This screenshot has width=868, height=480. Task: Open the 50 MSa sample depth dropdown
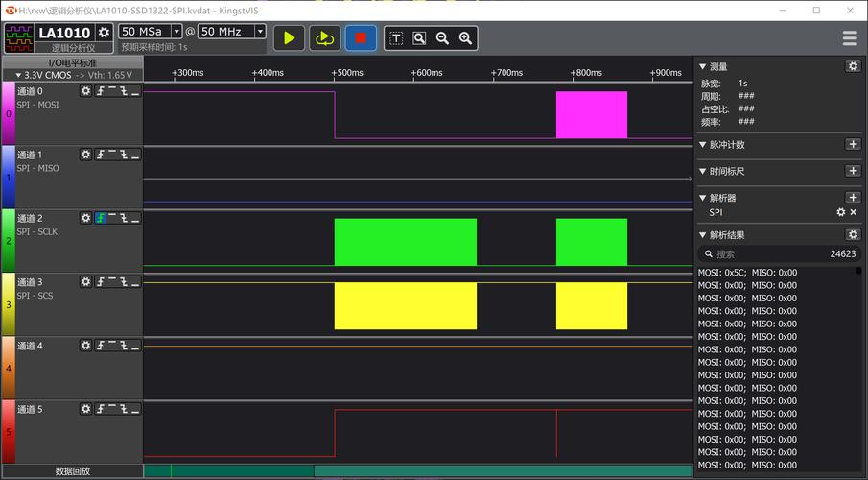[150, 32]
